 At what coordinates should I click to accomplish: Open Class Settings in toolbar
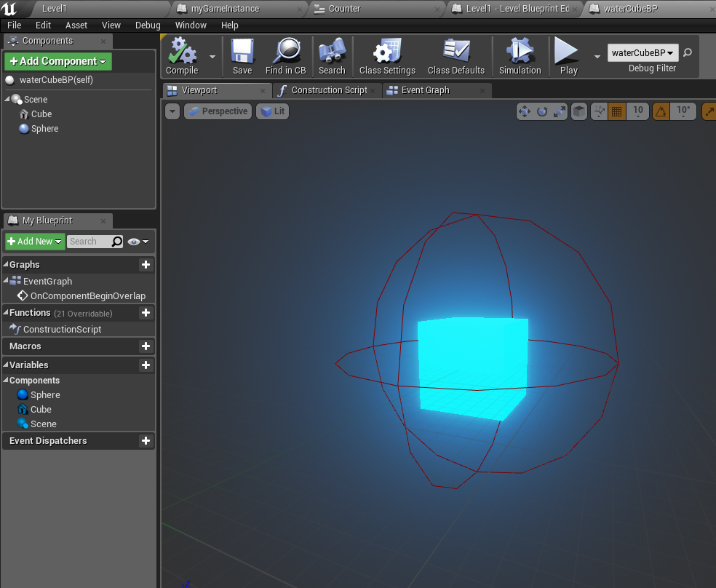pyautogui.click(x=387, y=53)
